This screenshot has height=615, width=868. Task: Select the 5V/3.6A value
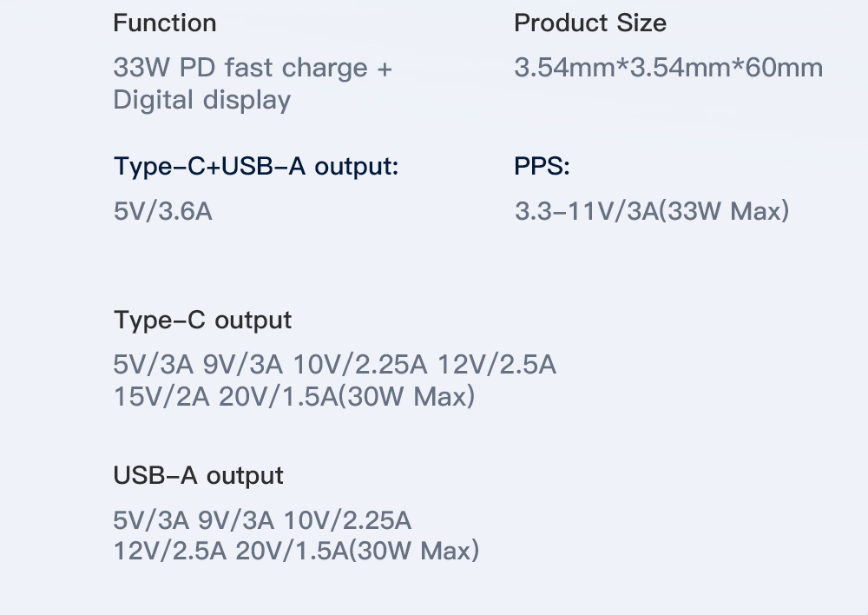click(163, 211)
